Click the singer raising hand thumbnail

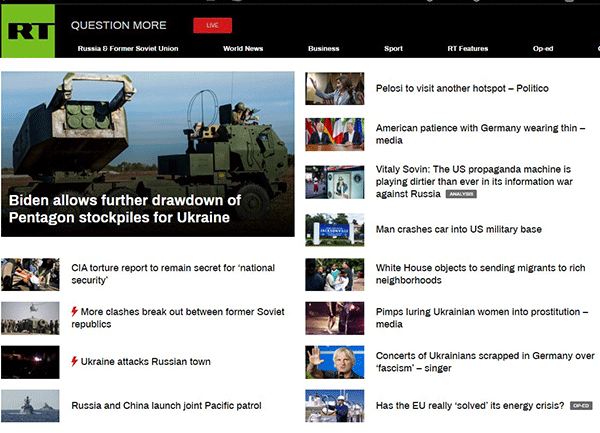point(334,362)
